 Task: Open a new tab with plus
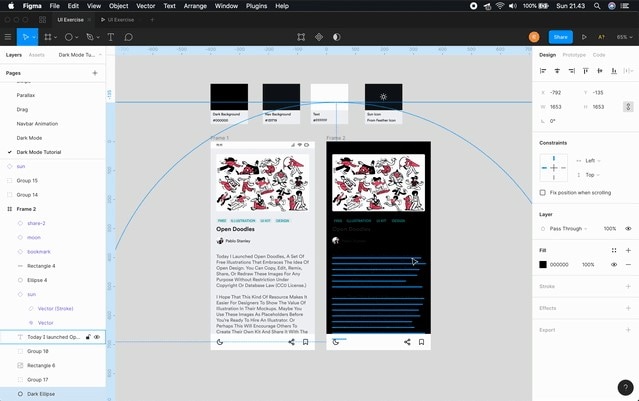pyautogui.click(x=152, y=20)
